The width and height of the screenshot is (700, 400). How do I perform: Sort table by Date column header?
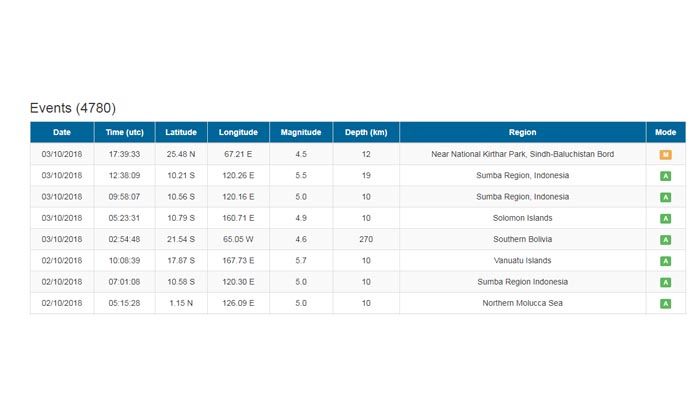tap(62, 132)
